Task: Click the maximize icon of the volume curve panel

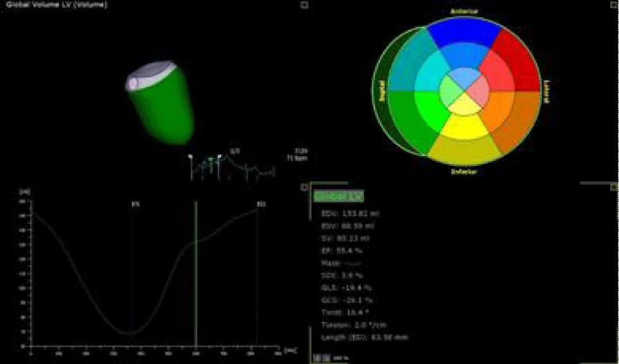Action: click(303, 186)
